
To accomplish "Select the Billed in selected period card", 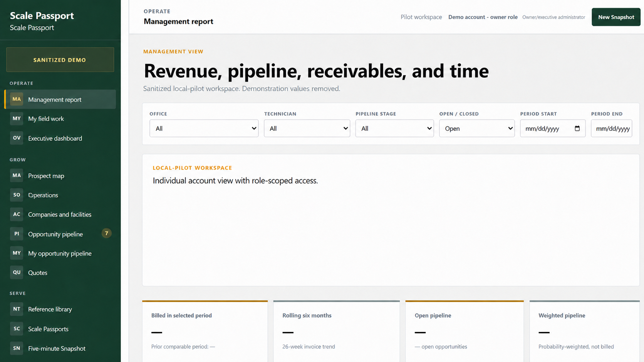I will (x=205, y=331).
